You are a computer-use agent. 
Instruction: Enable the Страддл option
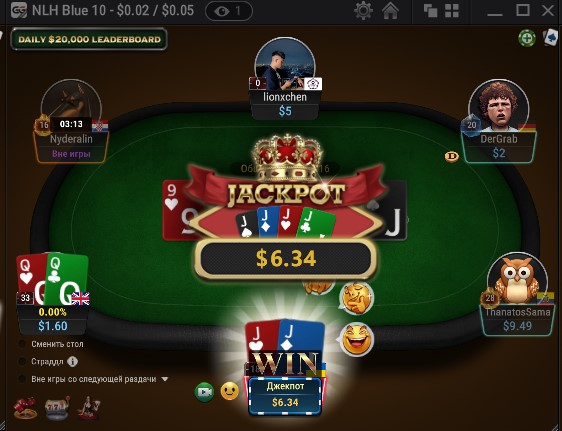(x=22, y=361)
